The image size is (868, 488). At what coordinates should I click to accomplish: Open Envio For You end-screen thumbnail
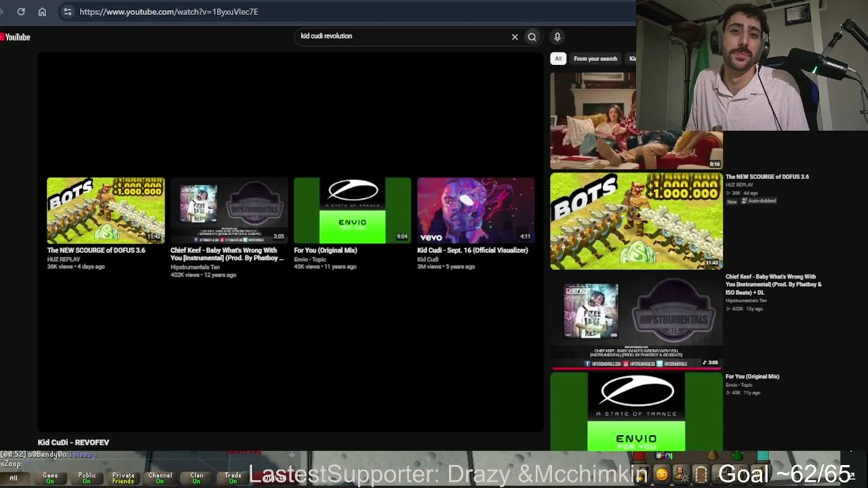[x=353, y=210]
